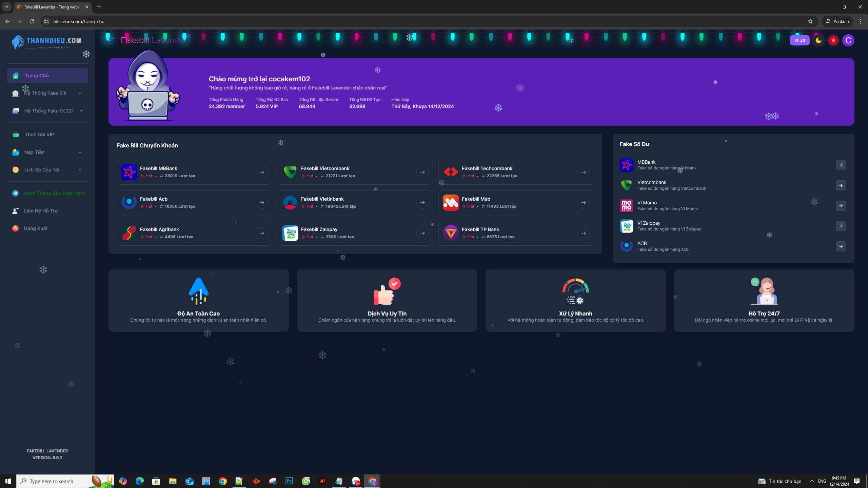Open Photoshop from the Windows taskbar
The image size is (868, 488).
[289, 481]
